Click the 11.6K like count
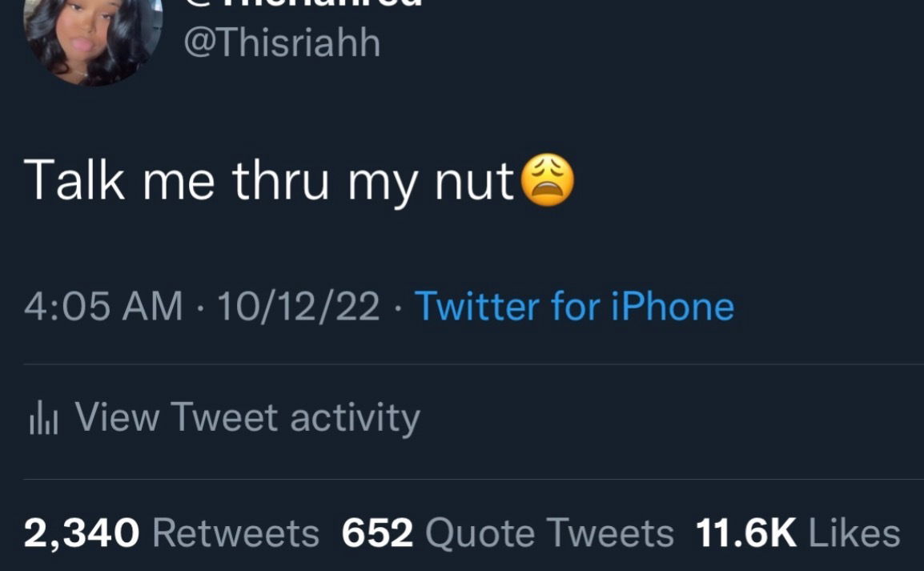Image resolution: width=924 pixels, height=571 pixels. [746, 533]
